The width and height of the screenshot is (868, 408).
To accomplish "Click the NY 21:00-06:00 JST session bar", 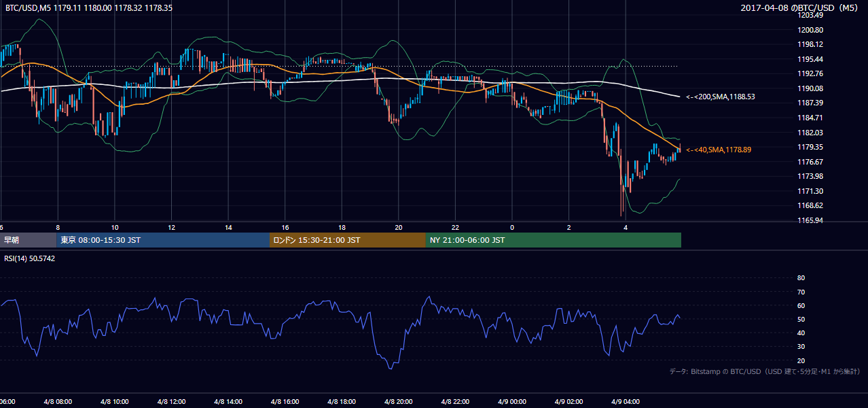I will pos(554,240).
